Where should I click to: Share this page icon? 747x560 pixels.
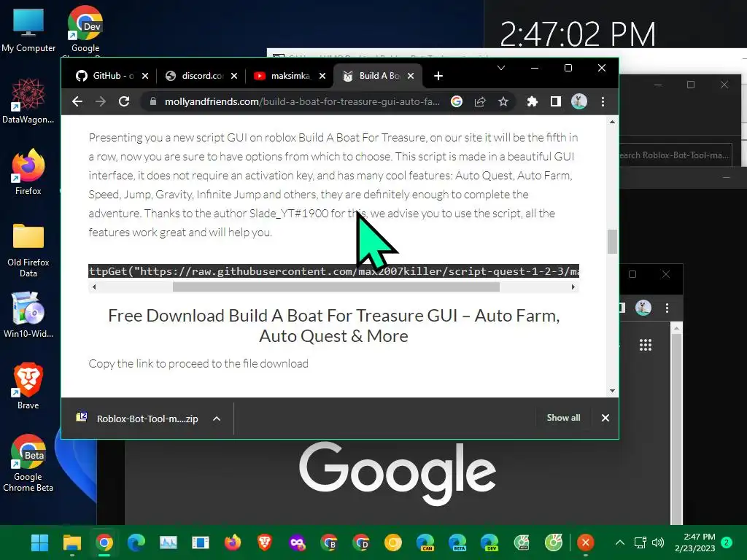[480, 101]
